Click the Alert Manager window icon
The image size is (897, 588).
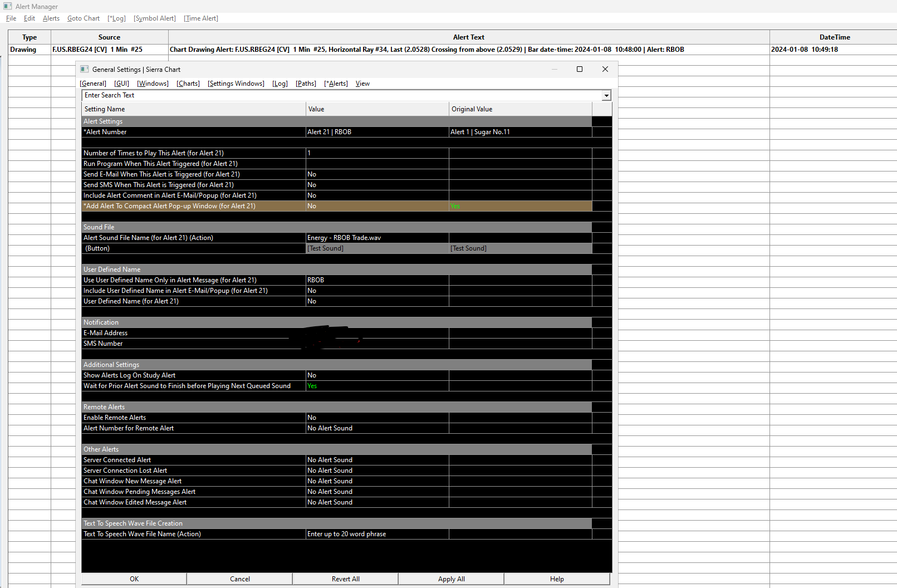pyautogui.click(x=7, y=6)
